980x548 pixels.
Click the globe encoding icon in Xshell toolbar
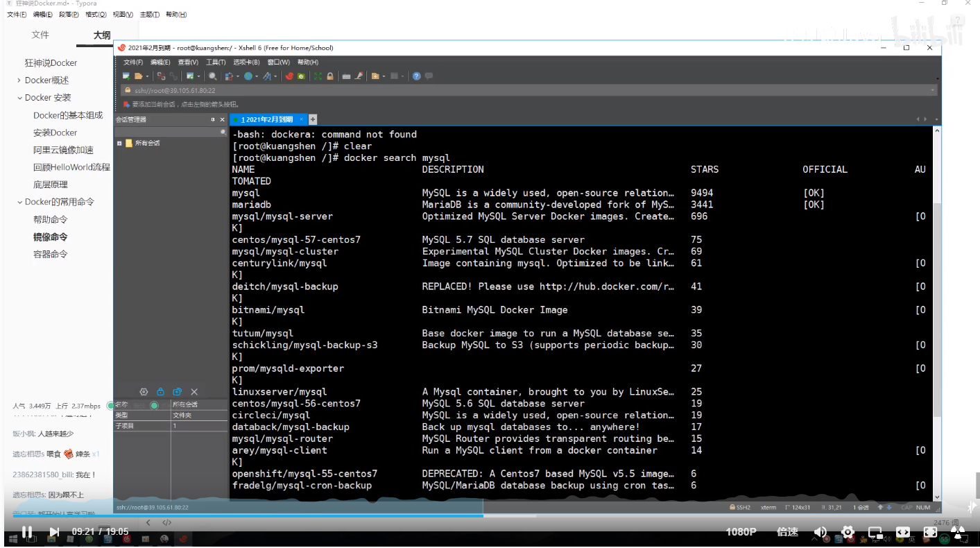point(248,76)
